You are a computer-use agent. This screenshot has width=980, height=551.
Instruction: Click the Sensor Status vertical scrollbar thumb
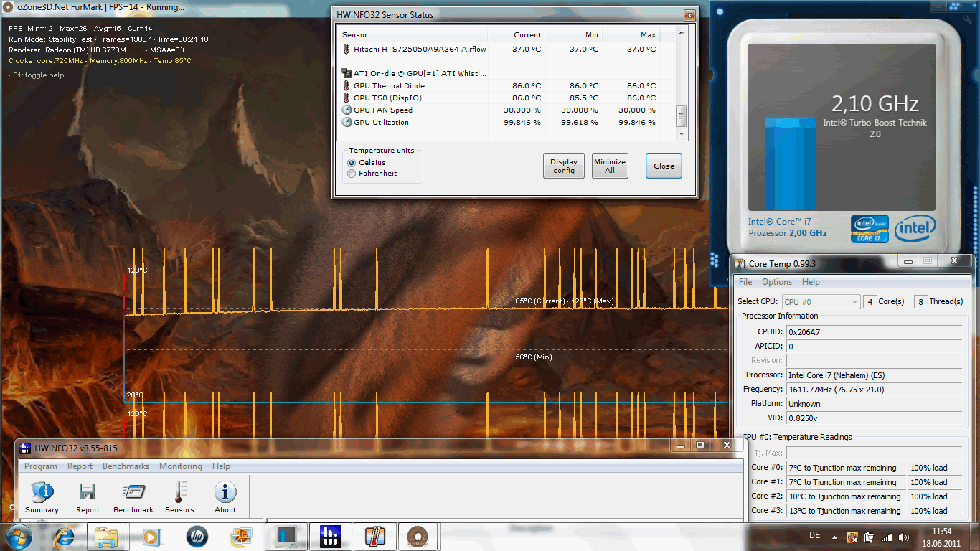(682, 115)
